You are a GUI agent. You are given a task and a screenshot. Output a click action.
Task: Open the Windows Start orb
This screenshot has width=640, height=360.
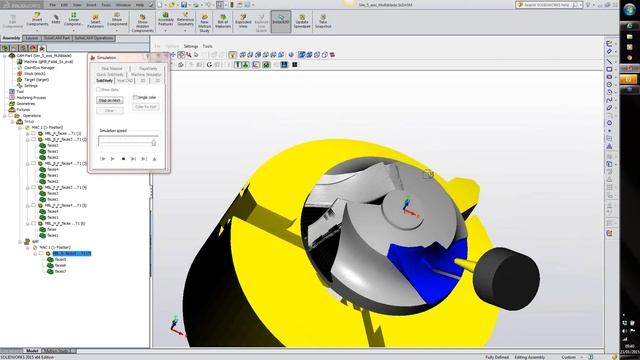click(x=629, y=10)
